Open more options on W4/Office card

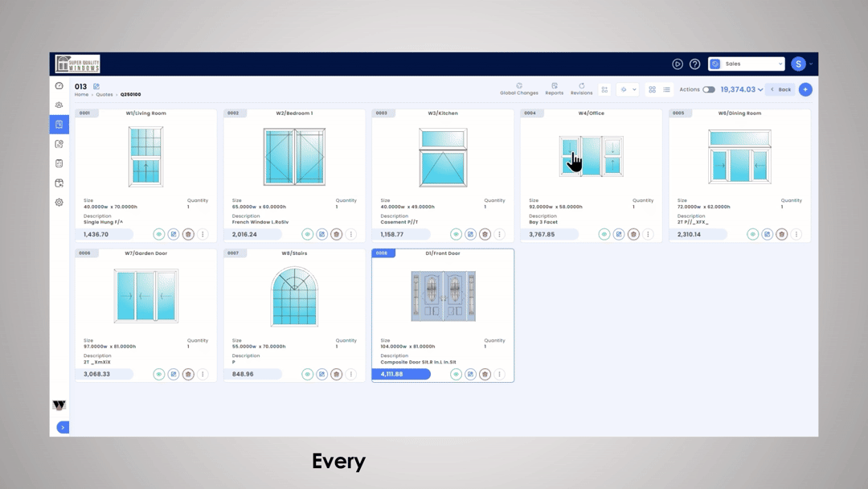[649, 234]
